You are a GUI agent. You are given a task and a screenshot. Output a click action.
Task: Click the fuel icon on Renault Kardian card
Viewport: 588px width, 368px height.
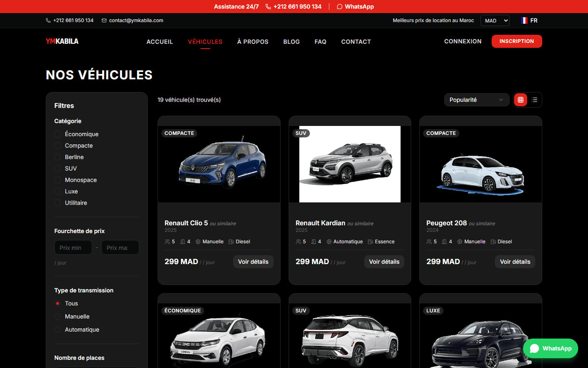(x=370, y=242)
